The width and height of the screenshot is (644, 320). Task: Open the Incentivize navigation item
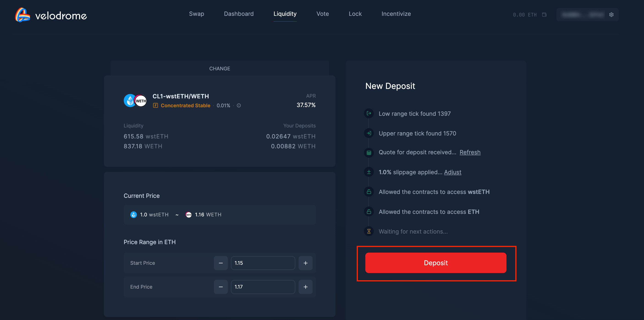396,14
